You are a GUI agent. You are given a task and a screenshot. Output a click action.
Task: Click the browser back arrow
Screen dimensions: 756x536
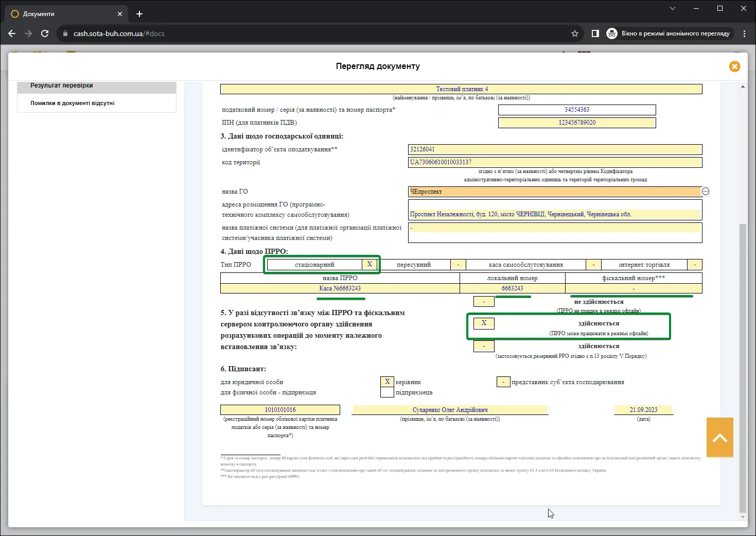[x=12, y=33]
